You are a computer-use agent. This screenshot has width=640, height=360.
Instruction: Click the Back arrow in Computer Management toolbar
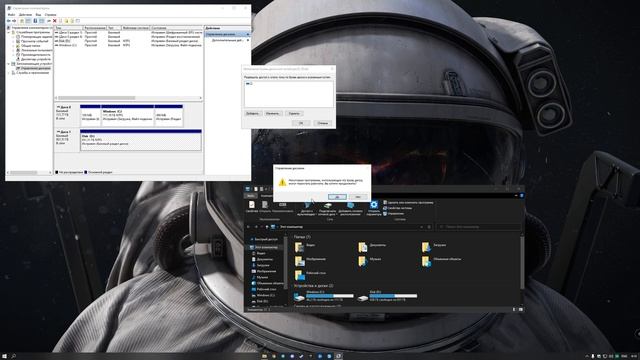point(9,21)
